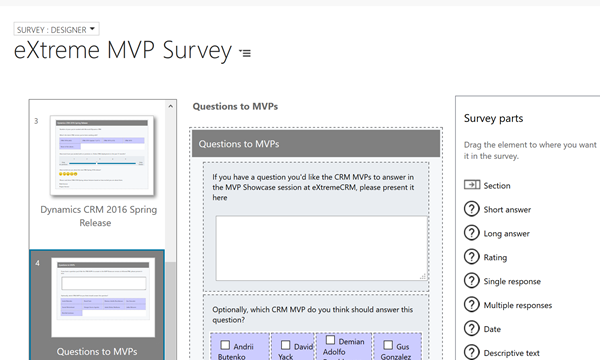Click the Descriptive text label
Viewport: 600px width, 360px height.
[512, 353]
